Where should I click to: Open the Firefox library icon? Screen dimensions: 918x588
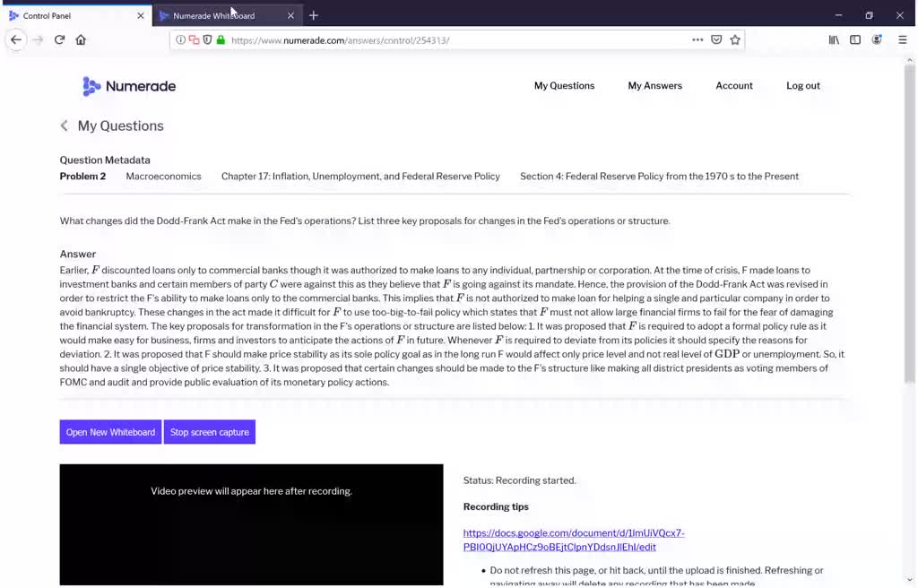point(833,39)
